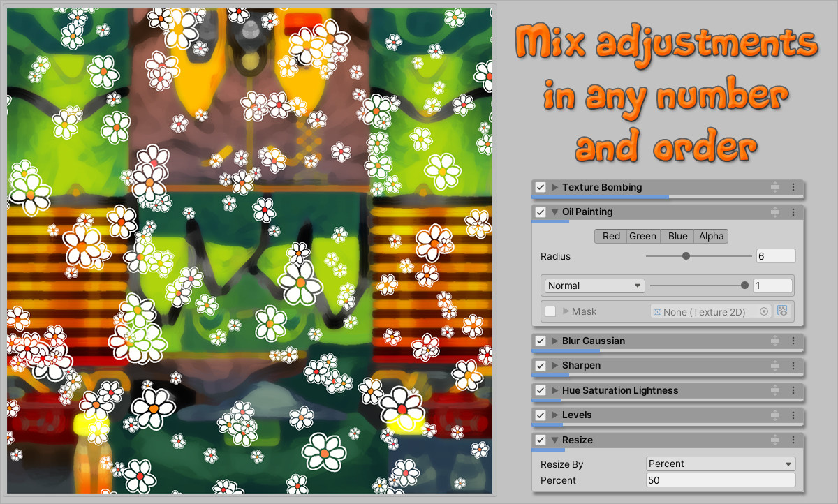The width and height of the screenshot is (838, 504).
Task: Toggle the Red channel button
Action: pyautogui.click(x=611, y=236)
